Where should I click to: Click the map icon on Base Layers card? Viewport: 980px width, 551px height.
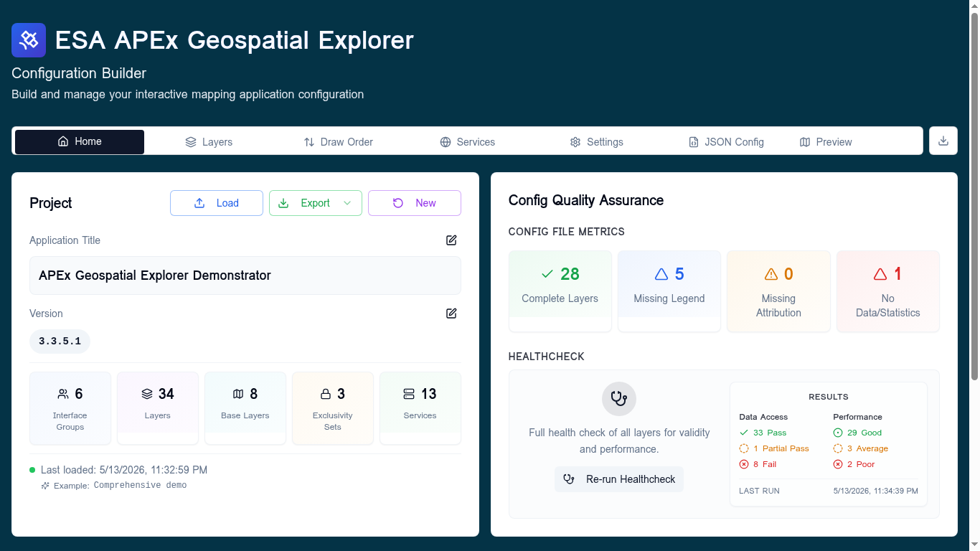[x=238, y=394]
